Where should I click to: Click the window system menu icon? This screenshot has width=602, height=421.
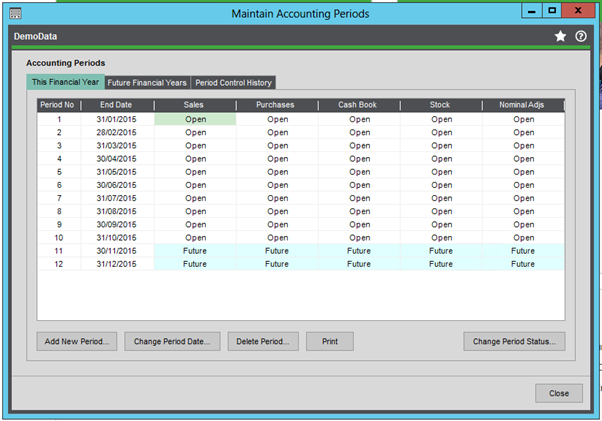pos(15,13)
